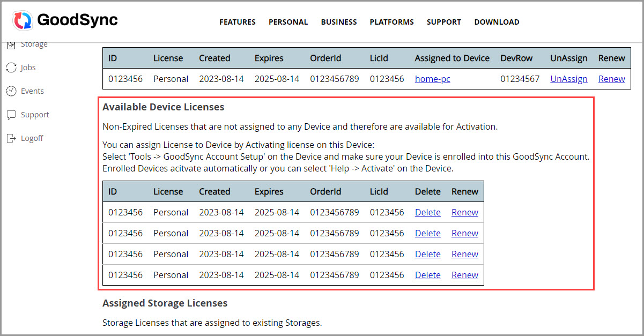Viewport: 644px width, 336px height.
Task: Go to the DOWNLOAD page
Action: (497, 22)
